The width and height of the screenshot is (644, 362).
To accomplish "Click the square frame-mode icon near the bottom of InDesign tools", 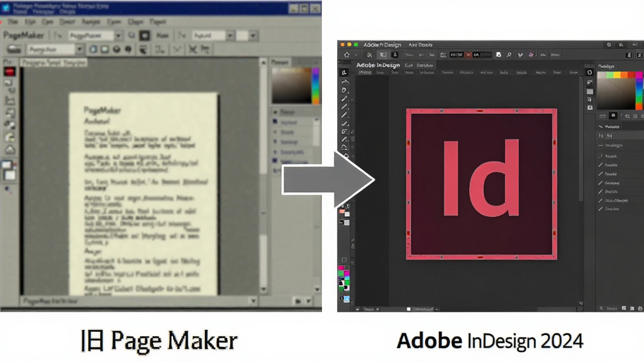I will pyautogui.click(x=344, y=260).
